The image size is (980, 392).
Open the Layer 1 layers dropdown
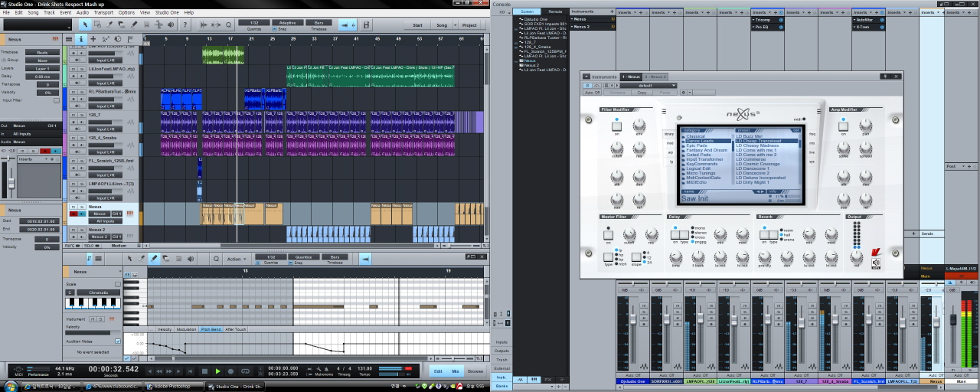coord(42,69)
